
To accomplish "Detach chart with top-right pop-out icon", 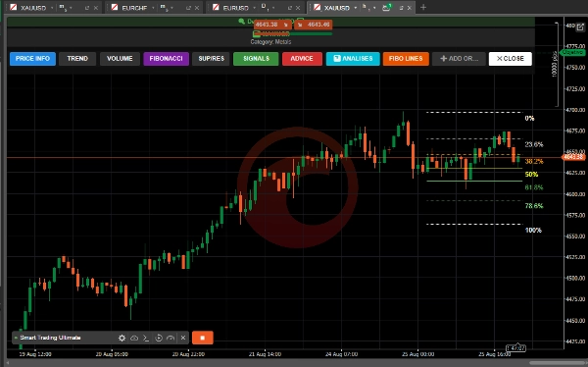I will point(580,27).
